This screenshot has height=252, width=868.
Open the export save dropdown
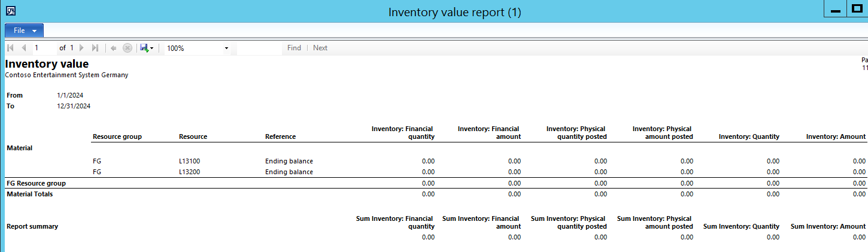[147, 48]
